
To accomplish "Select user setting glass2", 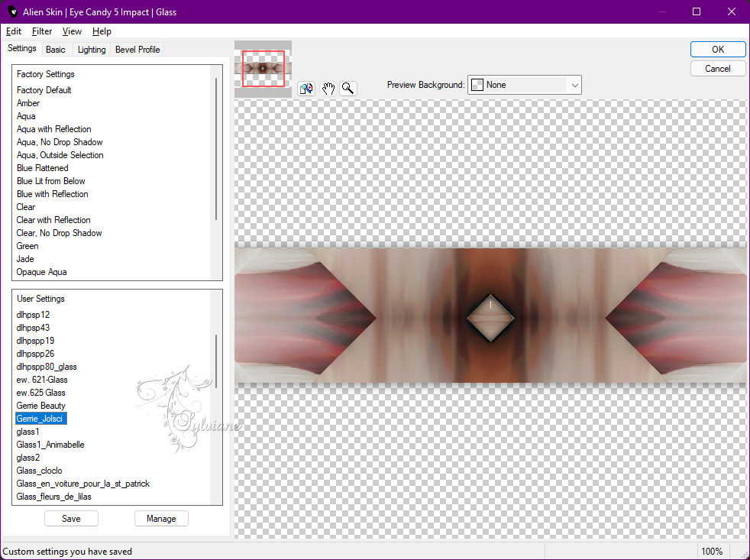I will tap(27, 458).
